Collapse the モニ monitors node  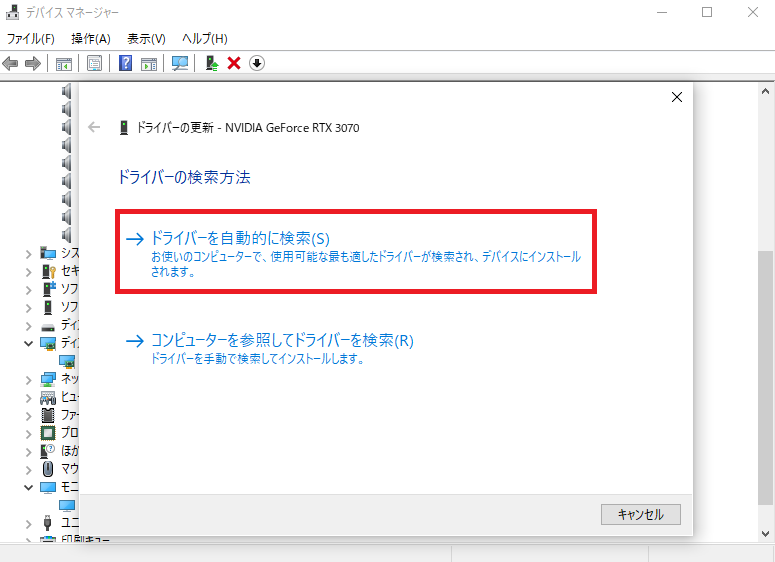coord(29,487)
